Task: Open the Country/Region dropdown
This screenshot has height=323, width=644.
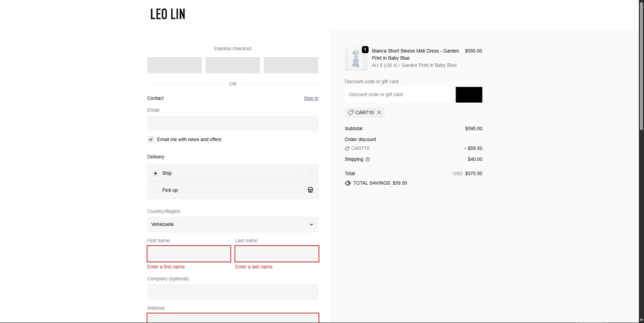Action: coord(233,224)
